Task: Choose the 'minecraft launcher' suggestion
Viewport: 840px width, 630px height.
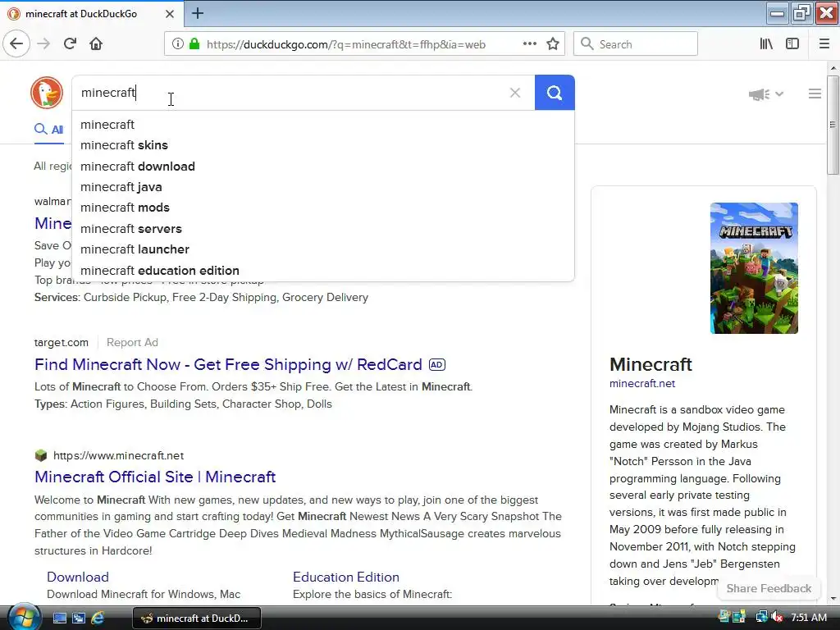Action: 323,249
